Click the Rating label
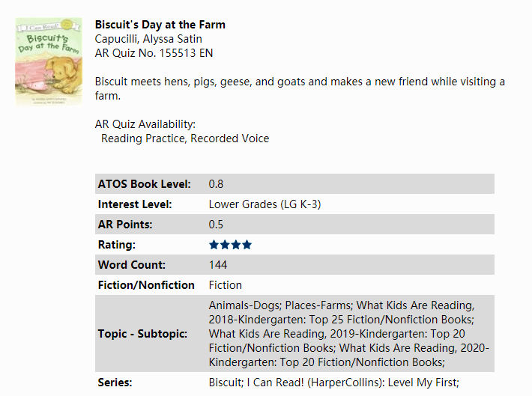 tap(116, 245)
